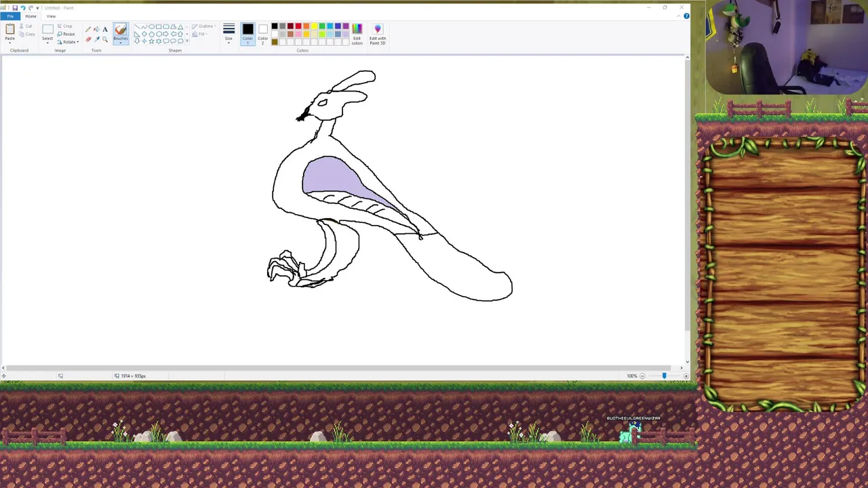
Task: Open Paint help question mark icon
Action: point(686,16)
